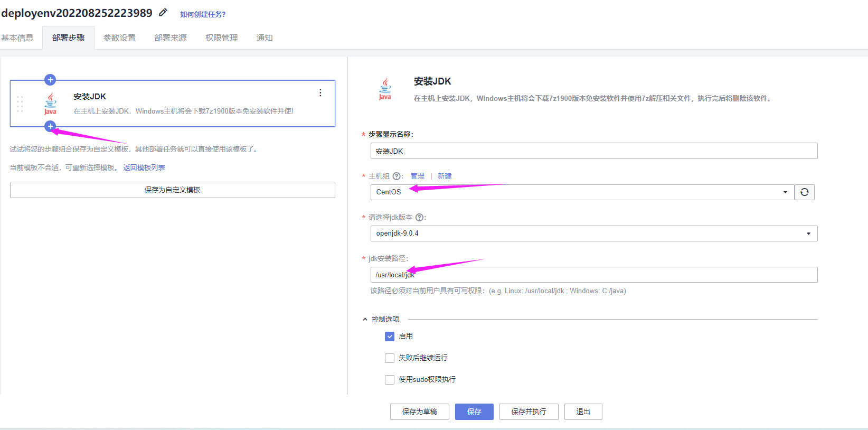Click the blue 保存 button
Viewport: 868px width, 430px height.
point(474,412)
